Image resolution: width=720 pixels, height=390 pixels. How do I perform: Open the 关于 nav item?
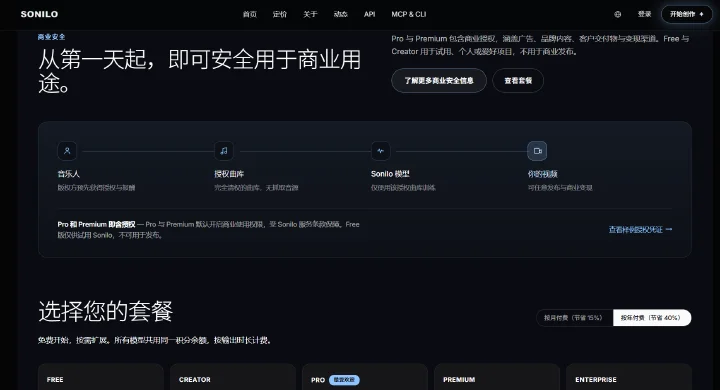click(x=310, y=14)
